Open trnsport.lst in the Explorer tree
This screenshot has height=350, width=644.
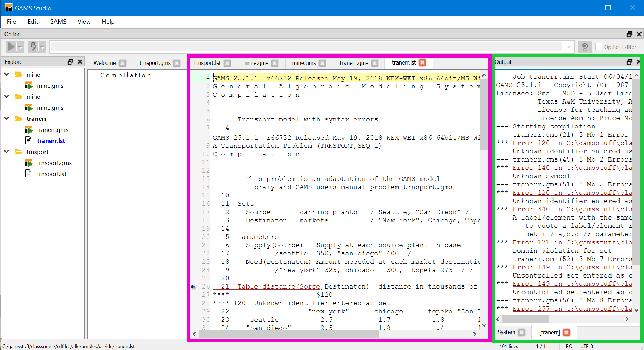click(52, 174)
